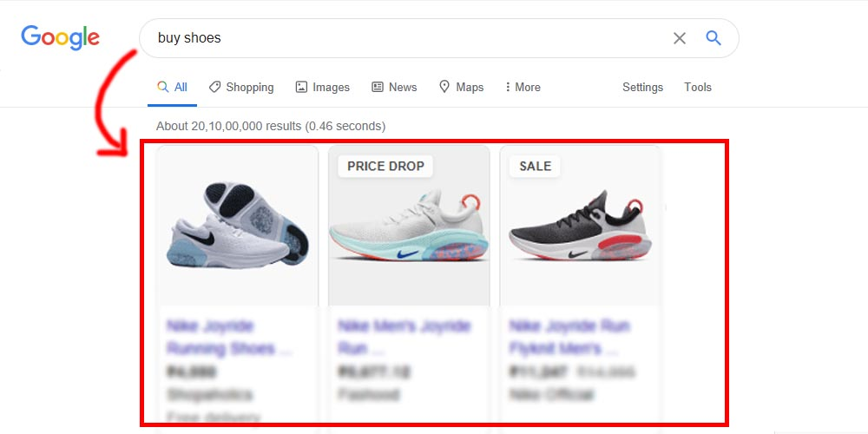This screenshot has width=868, height=434.
Task: Clear the search box with the X icon
Action: click(x=680, y=38)
